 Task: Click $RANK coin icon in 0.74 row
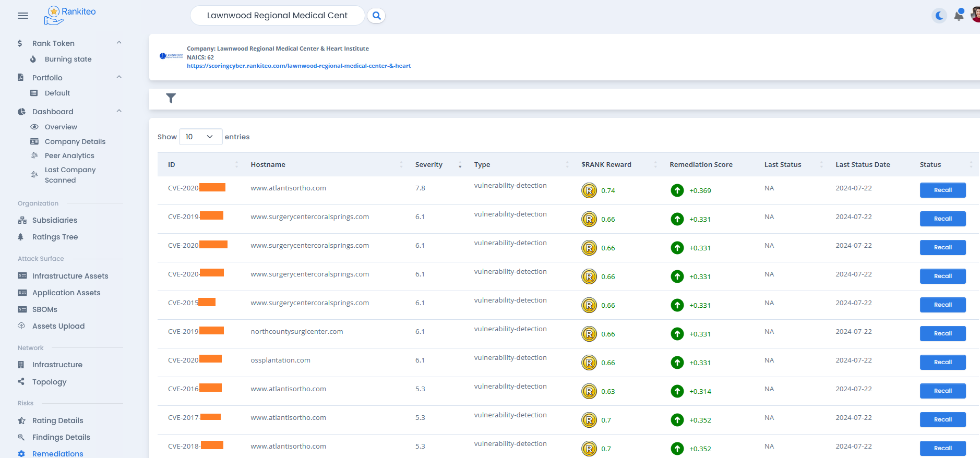pos(589,190)
